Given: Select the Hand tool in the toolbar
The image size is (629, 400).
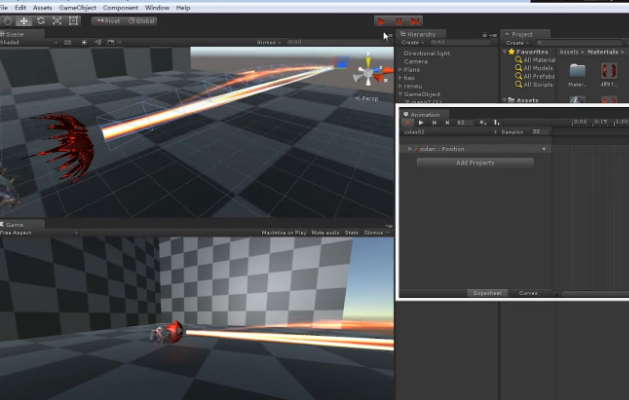Looking at the screenshot, I should (7, 21).
